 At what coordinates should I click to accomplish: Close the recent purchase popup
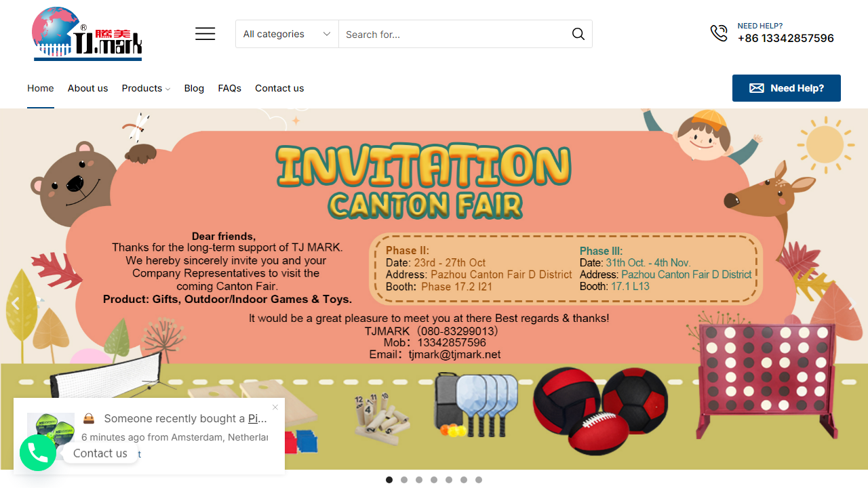coord(275,407)
